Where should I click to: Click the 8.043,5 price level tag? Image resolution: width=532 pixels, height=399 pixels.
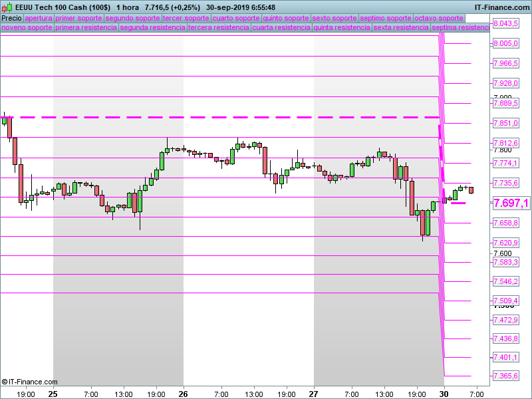[x=505, y=23]
